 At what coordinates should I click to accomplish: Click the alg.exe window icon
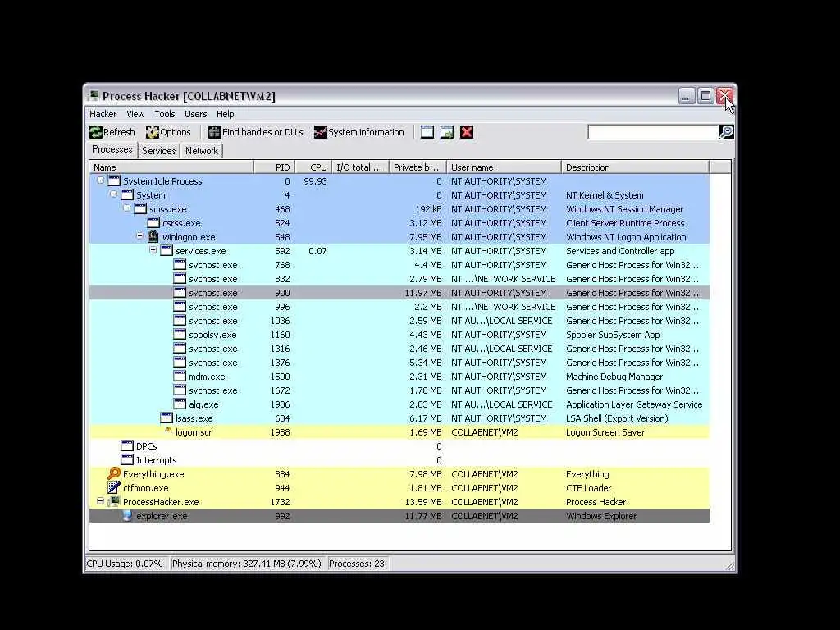click(180, 404)
